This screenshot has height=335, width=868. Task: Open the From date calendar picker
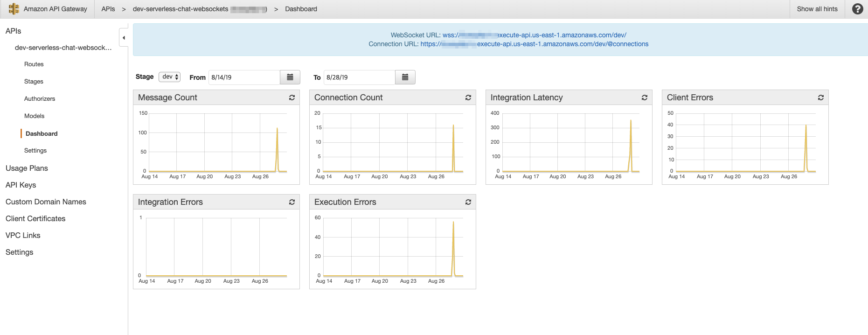(x=290, y=77)
